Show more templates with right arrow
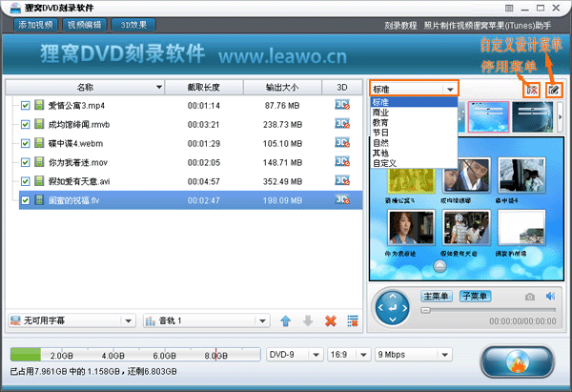This screenshot has height=392, width=572. 560,117
